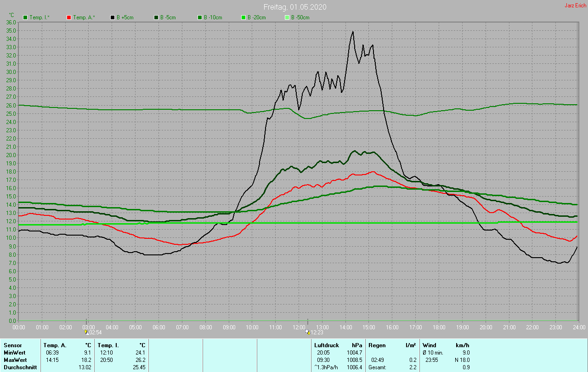Image resolution: width=588 pixels, height=372 pixels.
Task: Toggle the B +5cm series label
Action: pos(124,17)
